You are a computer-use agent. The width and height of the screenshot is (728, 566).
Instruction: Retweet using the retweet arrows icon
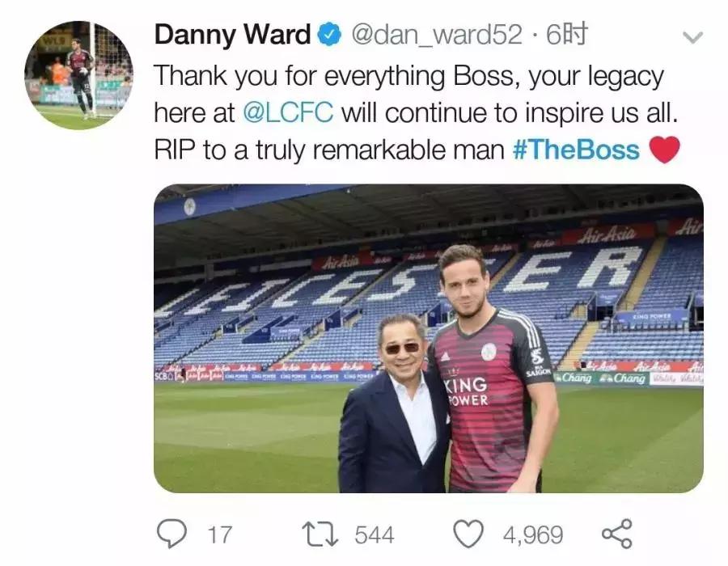[319, 534]
